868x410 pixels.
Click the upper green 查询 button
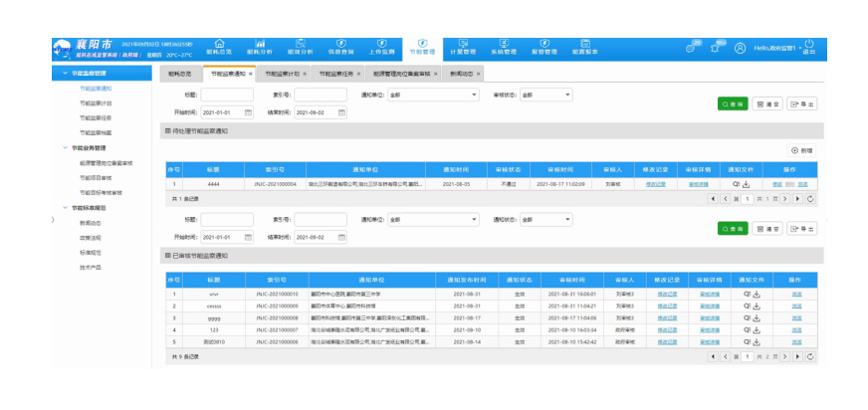pos(733,103)
